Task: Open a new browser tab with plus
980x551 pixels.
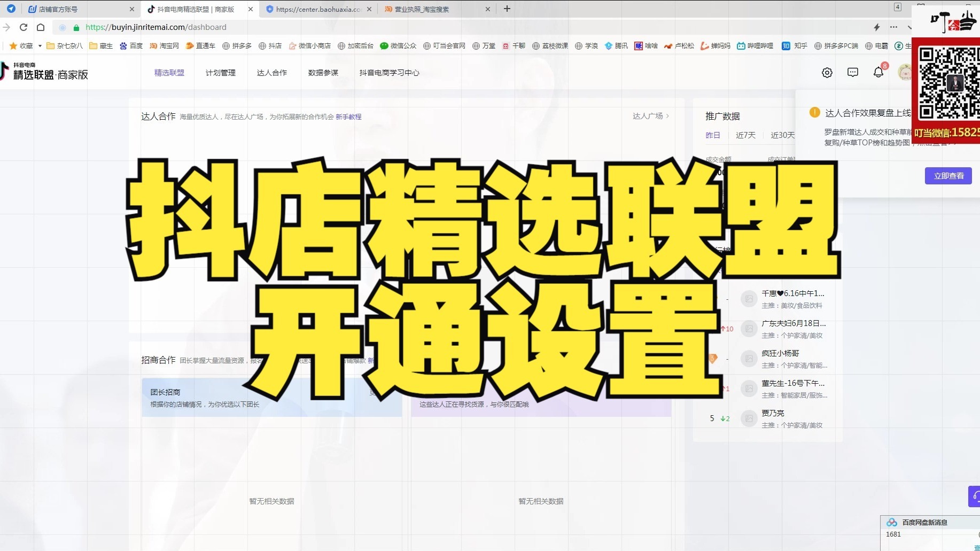Action: [x=507, y=9]
